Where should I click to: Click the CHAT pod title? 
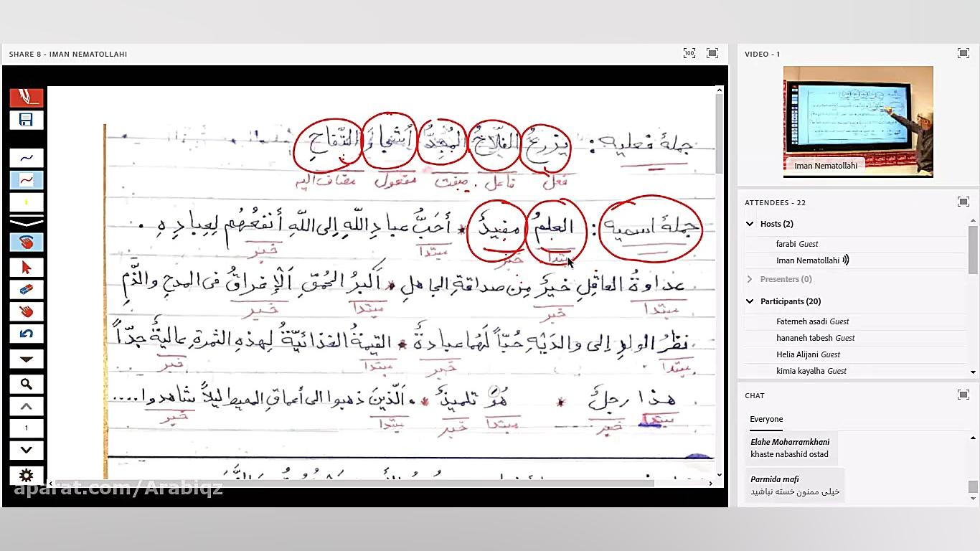pos(755,395)
